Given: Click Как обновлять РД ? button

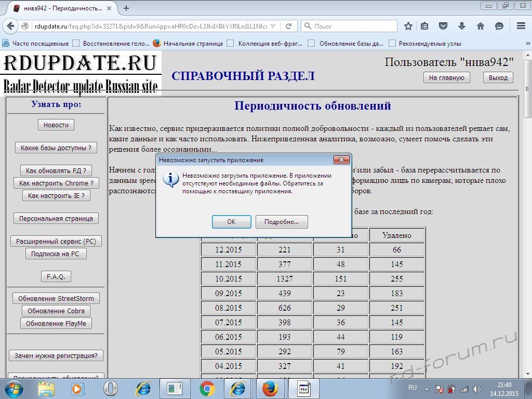Looking at the screenshot, I should click(56, 170).
